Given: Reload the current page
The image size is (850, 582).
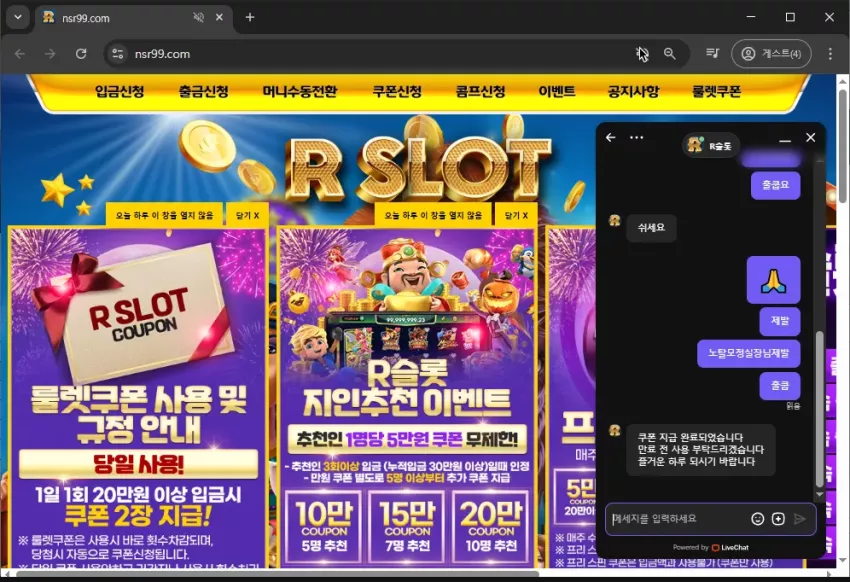Looking at the screenshot, I should coord(81,54).
